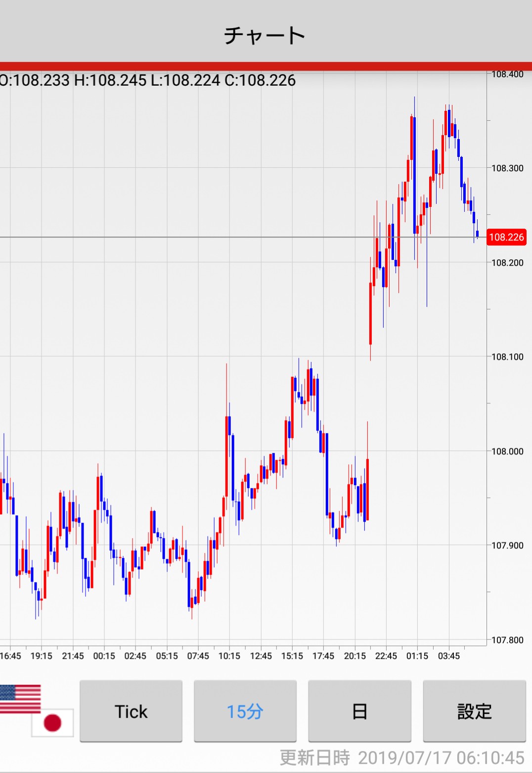
Task: Select the 03:45 time axis label
Action: coord(448,656)
